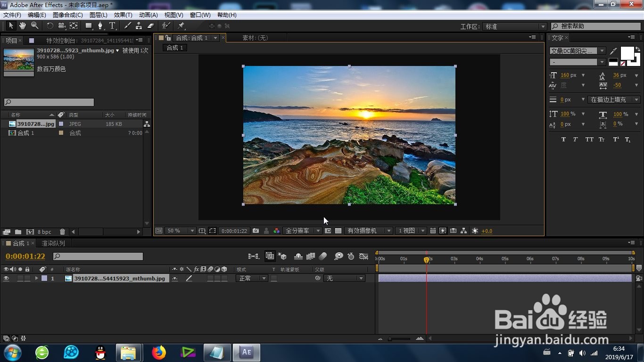Image resolution: width=644 pixels, height=362 pixels.
Task: Open the 效果(T) menu
Action: pos(123,15)
